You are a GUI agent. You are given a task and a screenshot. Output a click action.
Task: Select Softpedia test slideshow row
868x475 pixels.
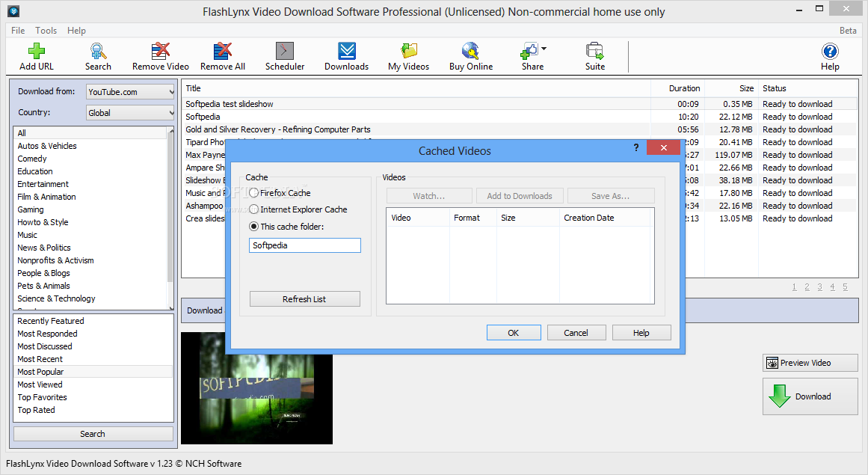click(x=520, y=103)
